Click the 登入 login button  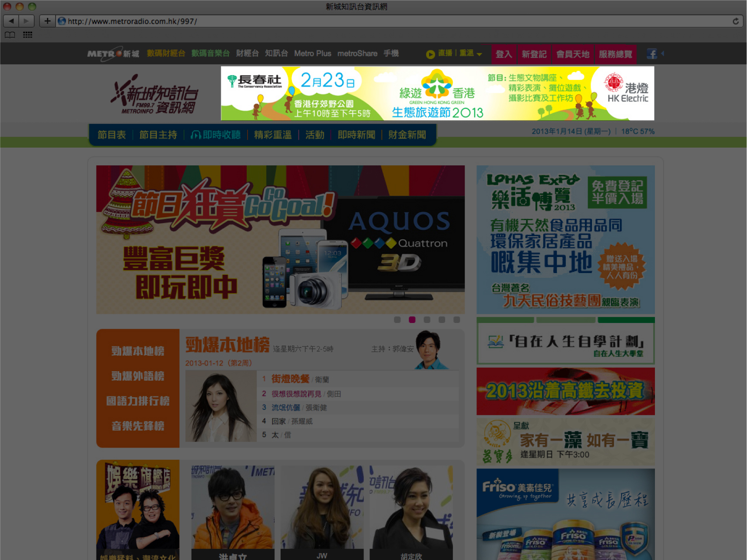click(504, 54)
